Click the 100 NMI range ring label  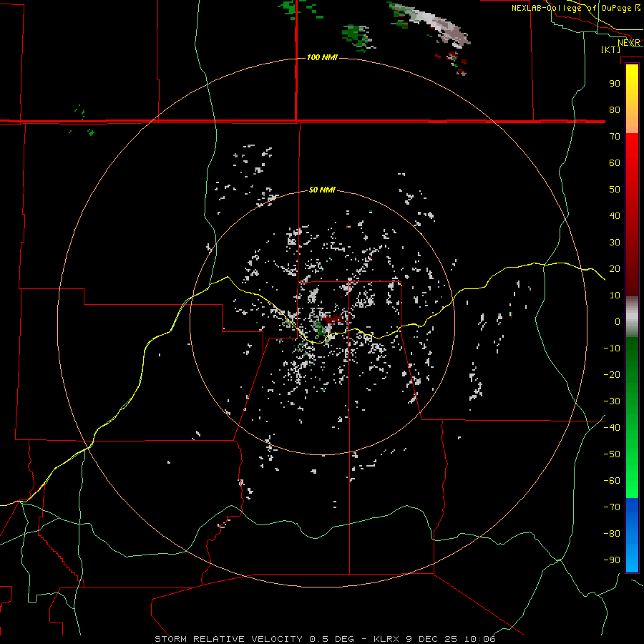(322, 57)
